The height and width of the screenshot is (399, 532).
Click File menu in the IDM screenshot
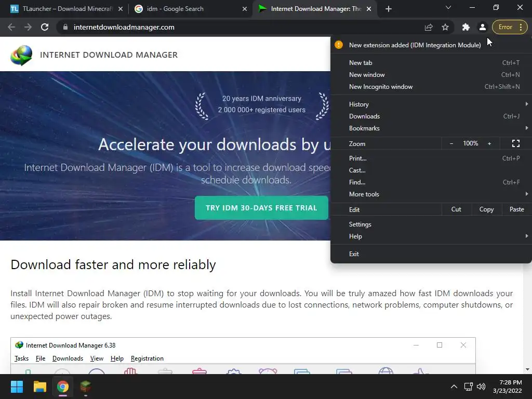(x=41, y=358)
